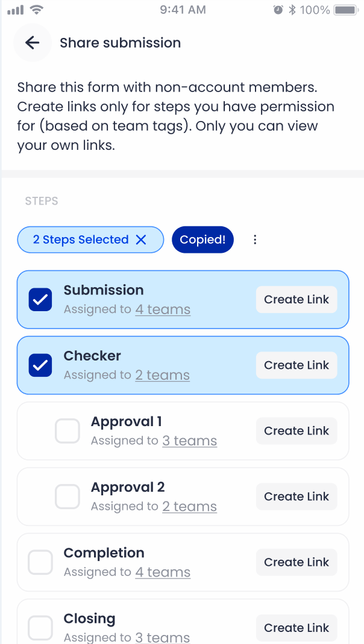Screen dimensions: 364x644
Task: Tick the Completion step checkbox
Action: pos(40,562)
